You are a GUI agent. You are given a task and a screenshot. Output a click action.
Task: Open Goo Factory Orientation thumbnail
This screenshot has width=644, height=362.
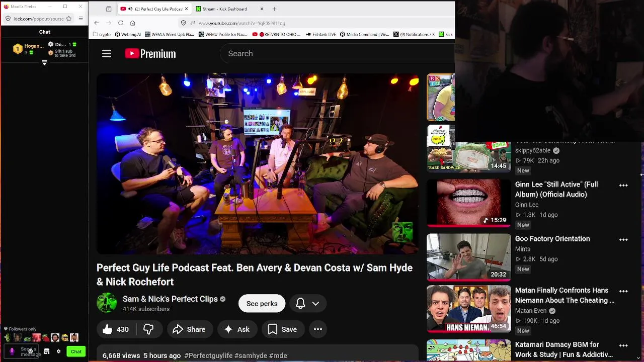click(469, 257)
